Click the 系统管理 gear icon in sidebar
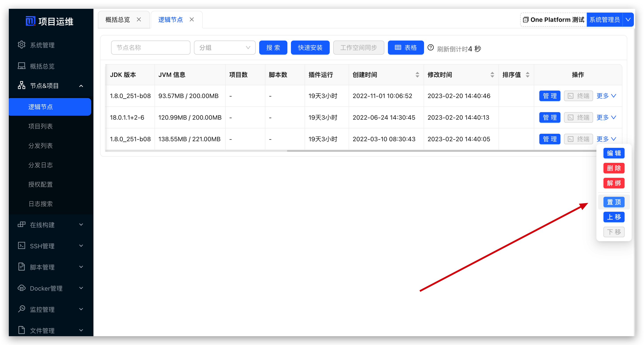This screenshot has width=644, height=345. click(22, 45)
